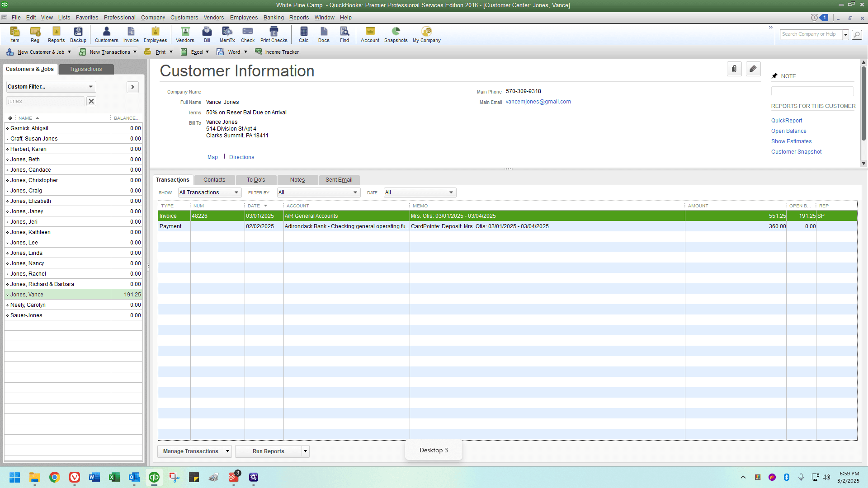This screenshot has height=488, width=868.
Task: Click the Check toolbar icon
Action: [x=248, y=34]
